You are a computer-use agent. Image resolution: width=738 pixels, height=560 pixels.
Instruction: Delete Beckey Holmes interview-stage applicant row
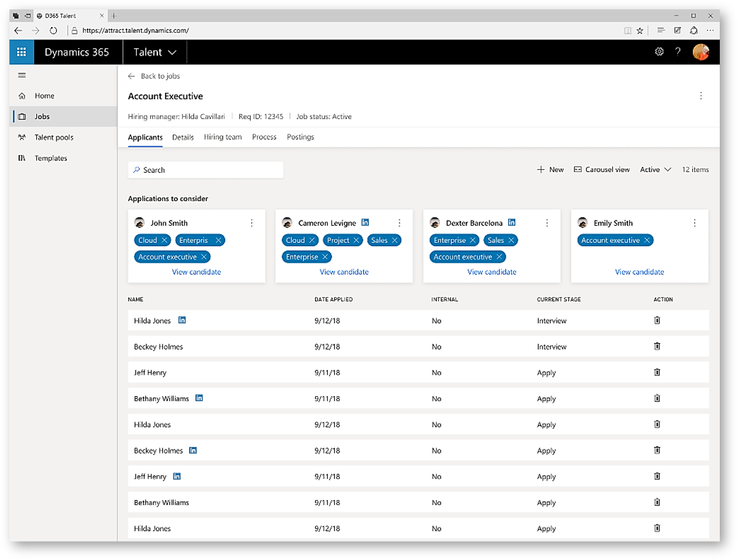click(657, 347)
